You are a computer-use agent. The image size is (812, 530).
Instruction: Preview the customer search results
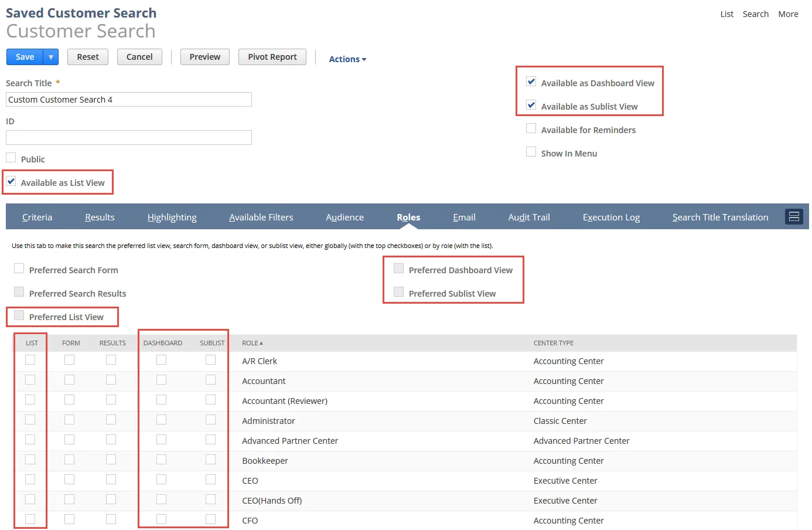[204, 56]
